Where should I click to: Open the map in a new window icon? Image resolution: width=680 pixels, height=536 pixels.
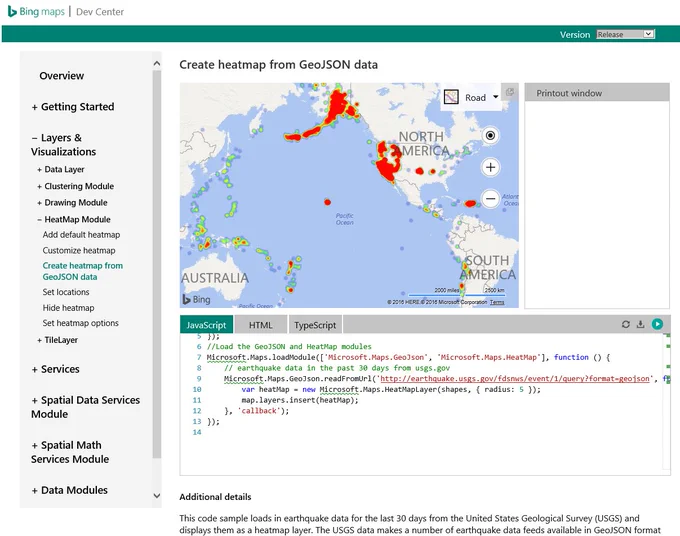click(x=510, y=92)
